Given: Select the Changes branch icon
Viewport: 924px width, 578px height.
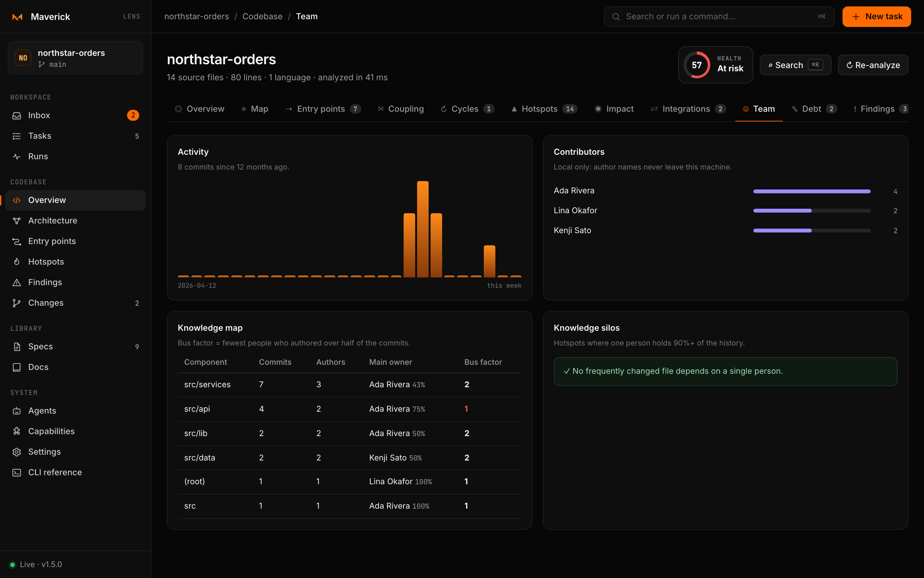Looking at the screenshot, I should [x=16, y=303].
